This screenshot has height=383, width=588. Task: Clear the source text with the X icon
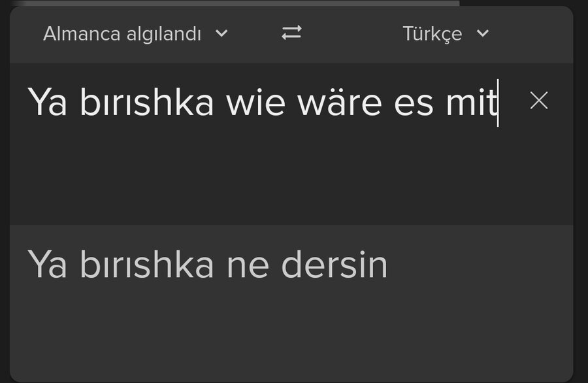pos(538,101)
